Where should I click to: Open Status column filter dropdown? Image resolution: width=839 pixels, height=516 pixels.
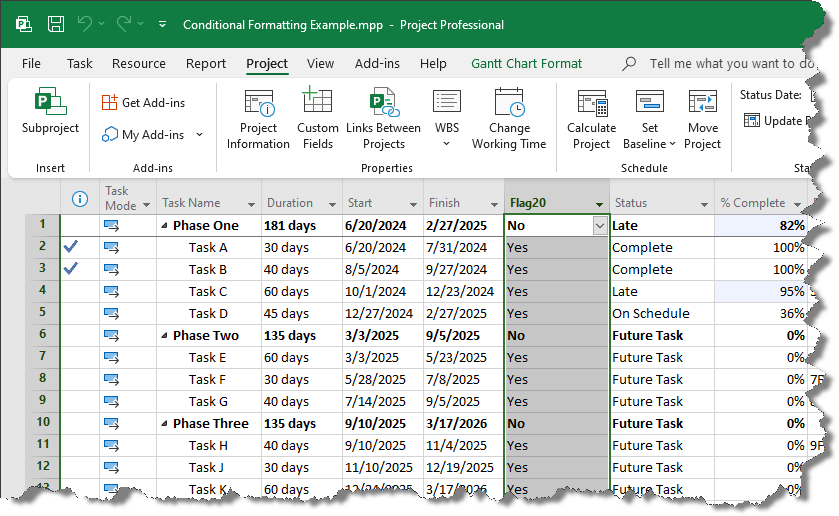point(704,205)
